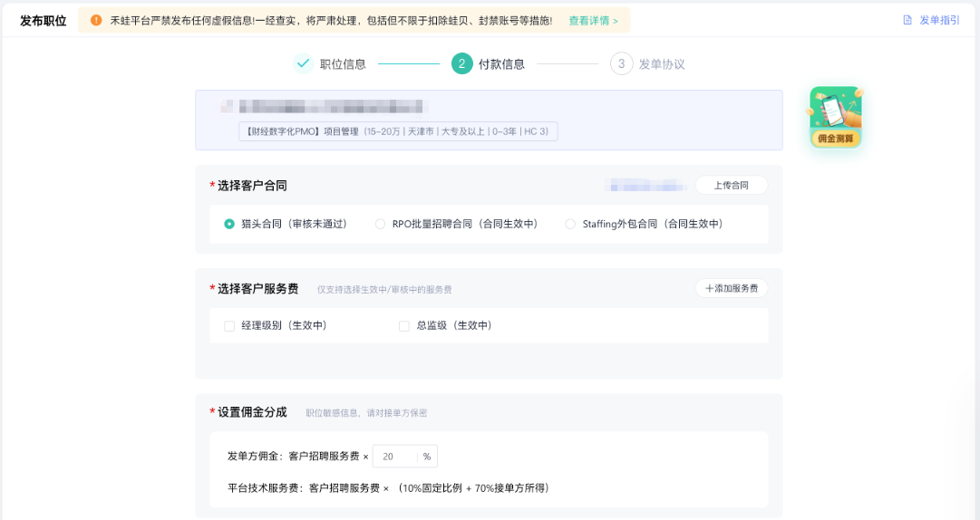The image size is (980, 520).
Task: Go to the 发单协议 step label
Action: [662, 64]
